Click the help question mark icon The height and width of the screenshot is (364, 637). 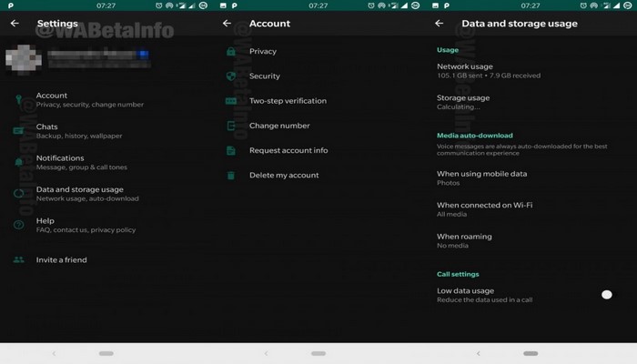click(x=18, y=225)
